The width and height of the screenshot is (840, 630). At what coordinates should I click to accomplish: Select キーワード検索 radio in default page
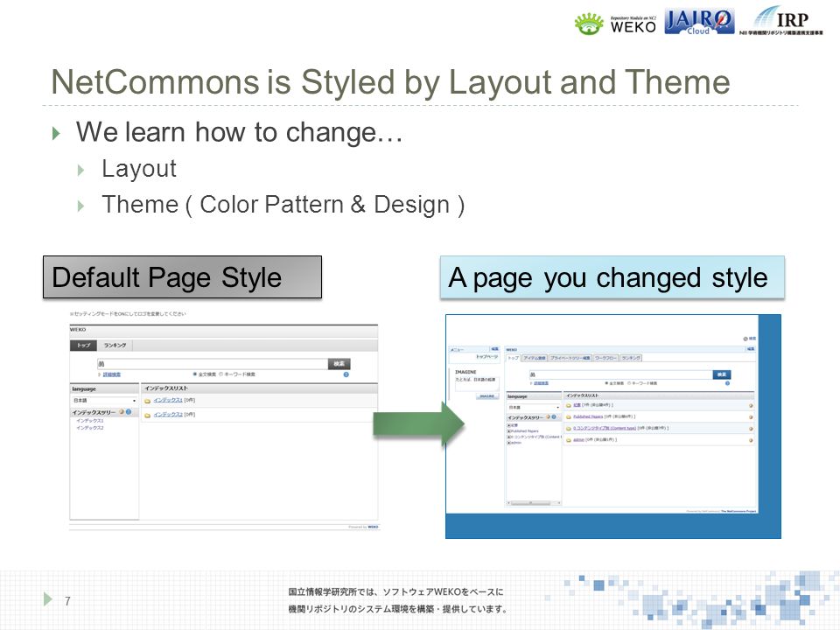(220, 374)
